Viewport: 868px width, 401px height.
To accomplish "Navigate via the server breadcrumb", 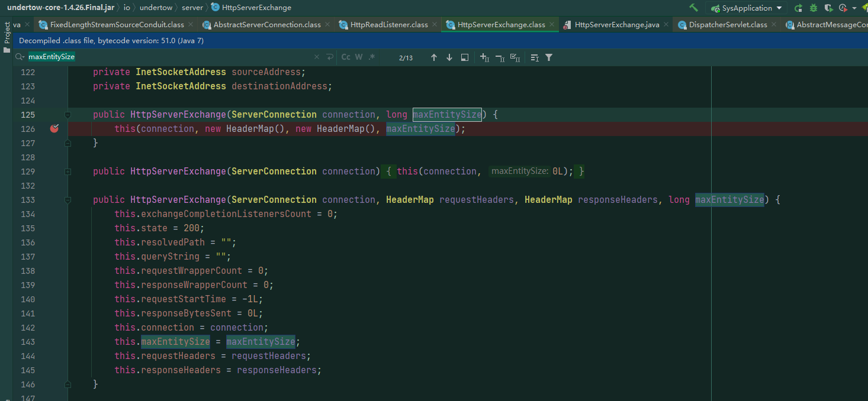I will [x=192, y=8].
